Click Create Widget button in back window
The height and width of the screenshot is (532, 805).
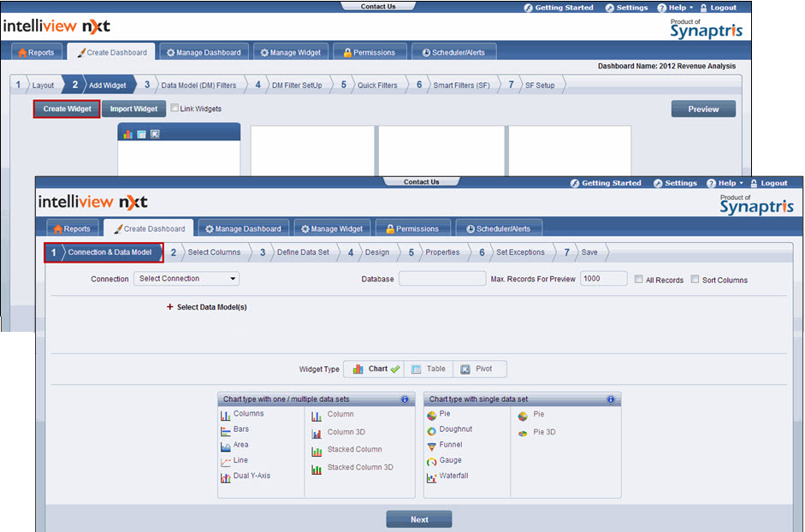[67, 109]
